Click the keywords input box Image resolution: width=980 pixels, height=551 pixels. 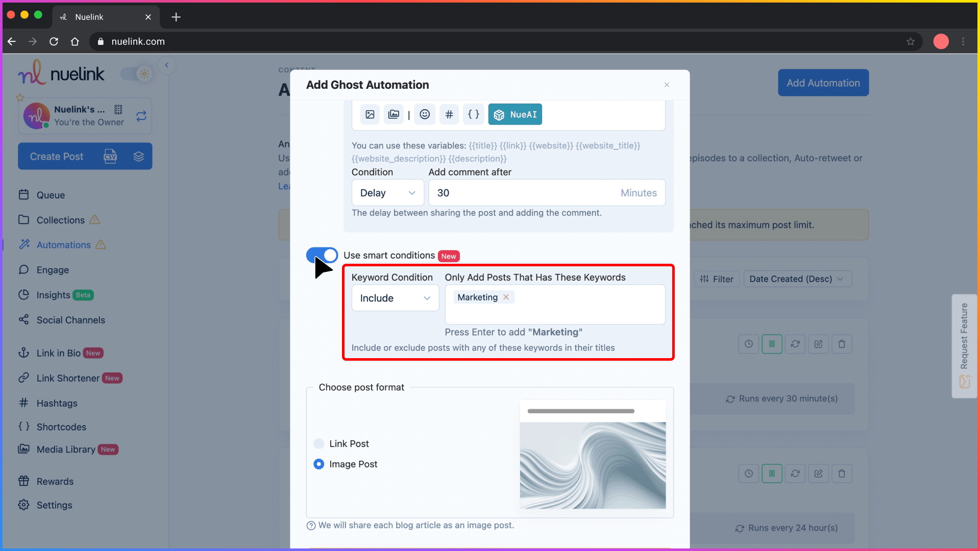point(555,305)
